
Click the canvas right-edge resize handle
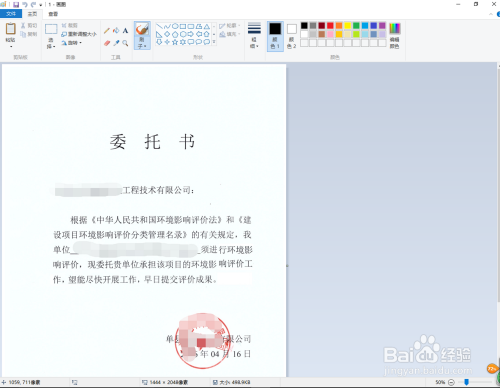point(287,266)
